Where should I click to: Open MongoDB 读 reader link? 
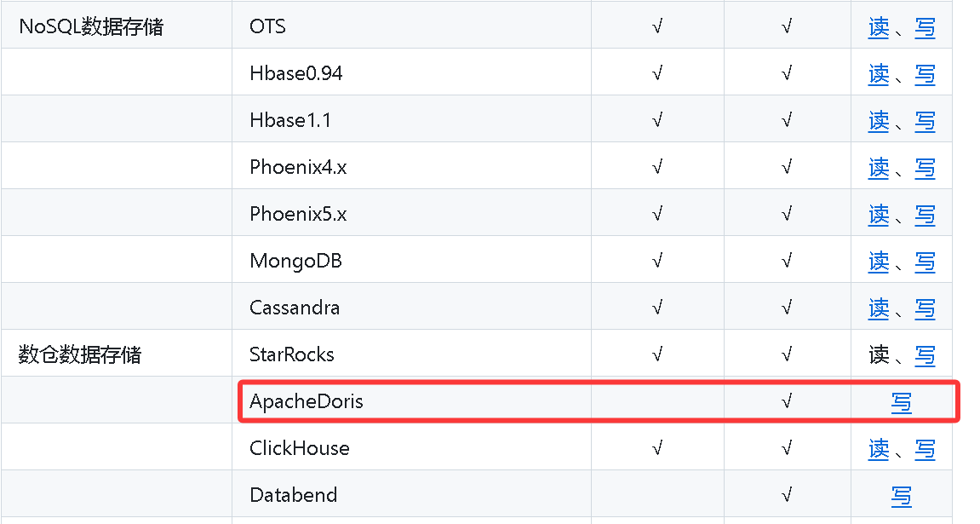pos(878,262)
